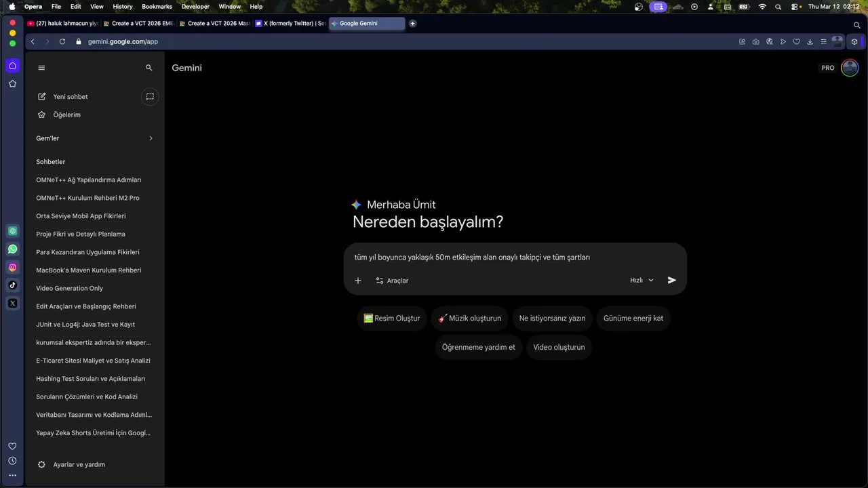This screenshot has width=868, height=488.
Task: Open the Google account avatar
Action: click(x=850, y=68)
